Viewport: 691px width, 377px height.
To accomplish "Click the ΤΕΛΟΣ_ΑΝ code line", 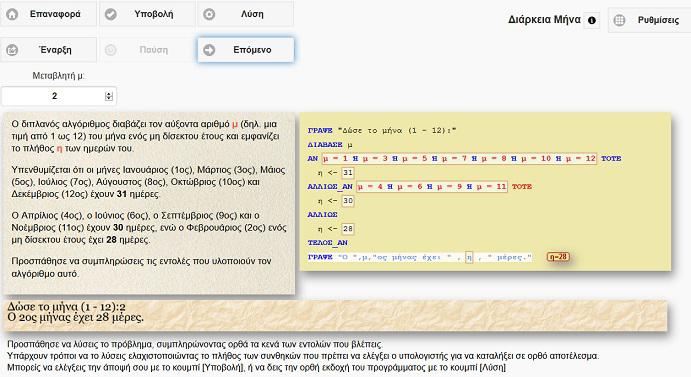I will (x=328, y=243).
